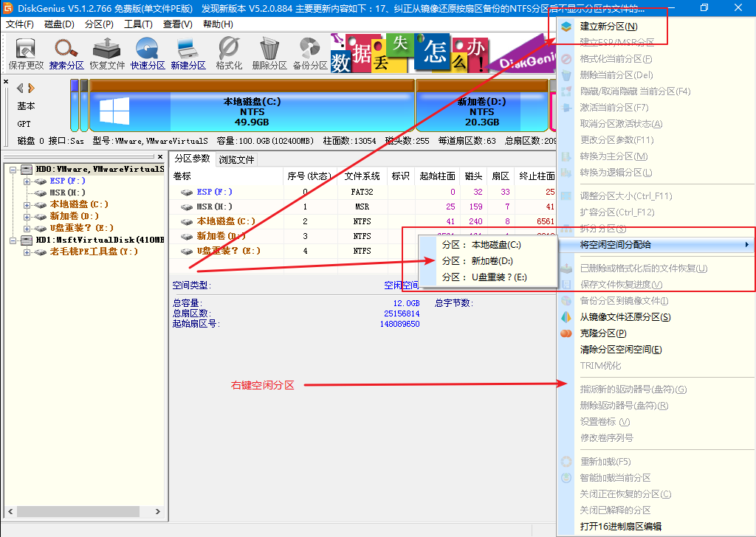Viewport: 756px width, 537px height.
Task: Click the DiskGenius app icon in title bar
Action: [x=8, y=7]
